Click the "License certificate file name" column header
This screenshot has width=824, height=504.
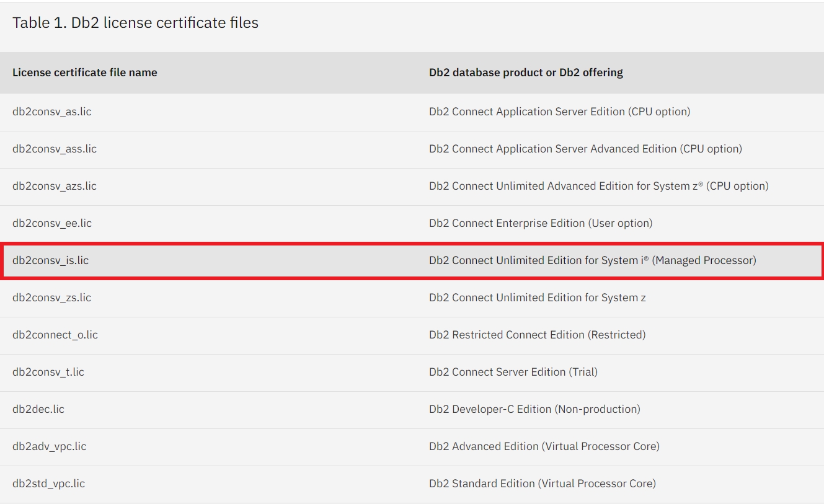(85, 73)
